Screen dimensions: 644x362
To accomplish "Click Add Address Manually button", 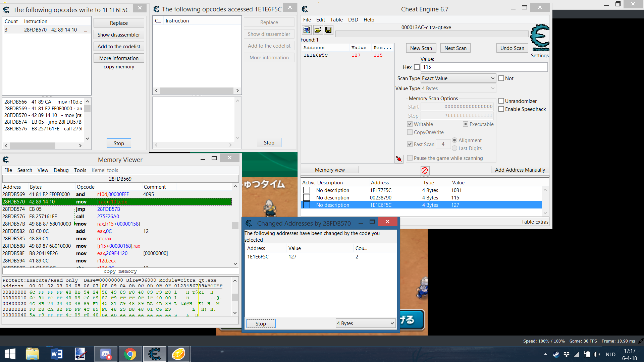I will pos(520,170).
